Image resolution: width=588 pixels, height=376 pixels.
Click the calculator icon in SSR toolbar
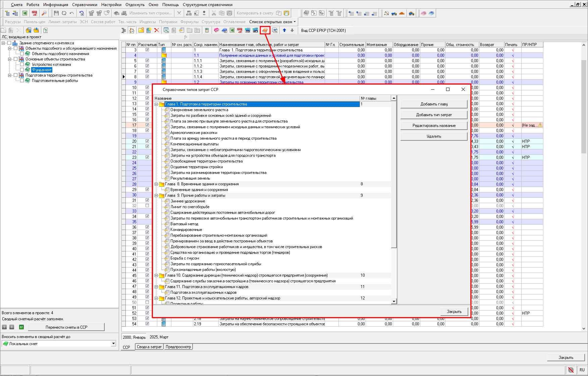207,31
